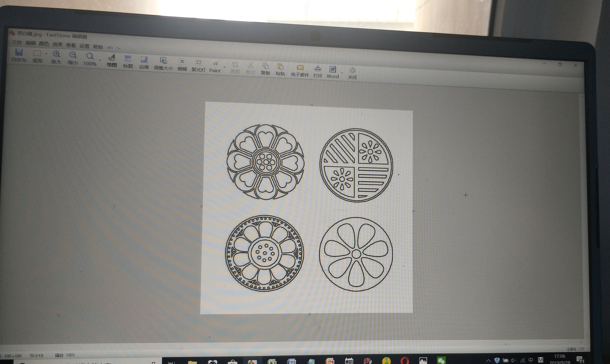Open WeChat from the taskbar
The width and height of the screenshot is (610, 364).
(x=441, y=361)
